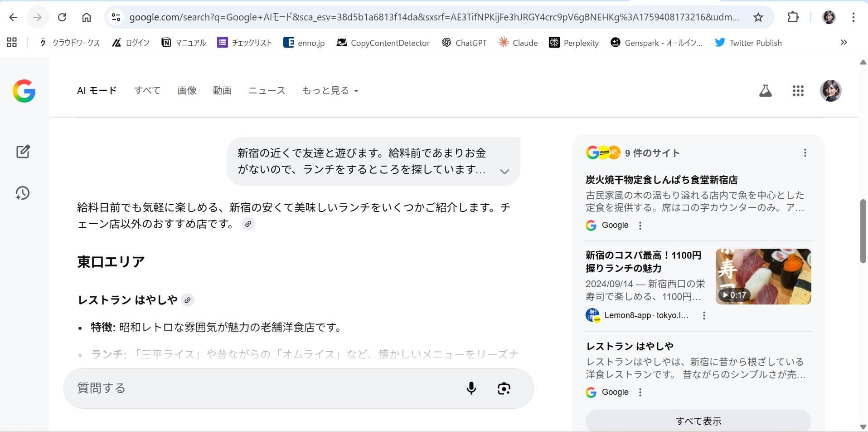The width and height of the screenshot is (868, 432).
Task: Open AI Mode history icon
Action: click(x=23, y=193)
